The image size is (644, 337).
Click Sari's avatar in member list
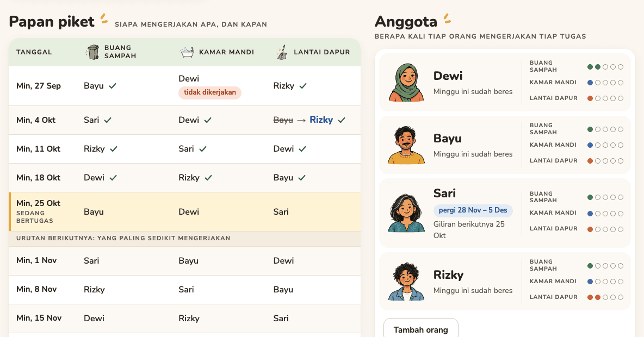coord(406,213)
